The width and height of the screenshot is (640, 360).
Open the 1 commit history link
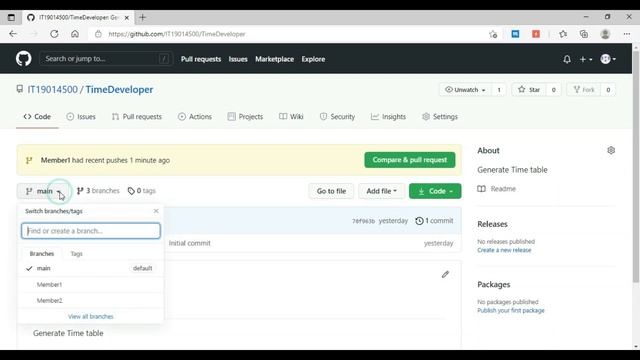(x=434, y=221)
